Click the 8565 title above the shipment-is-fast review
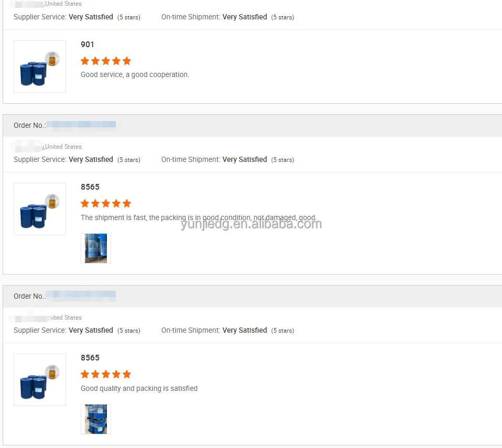The height and width of the screenshot is (448, 502). (90, 187)
